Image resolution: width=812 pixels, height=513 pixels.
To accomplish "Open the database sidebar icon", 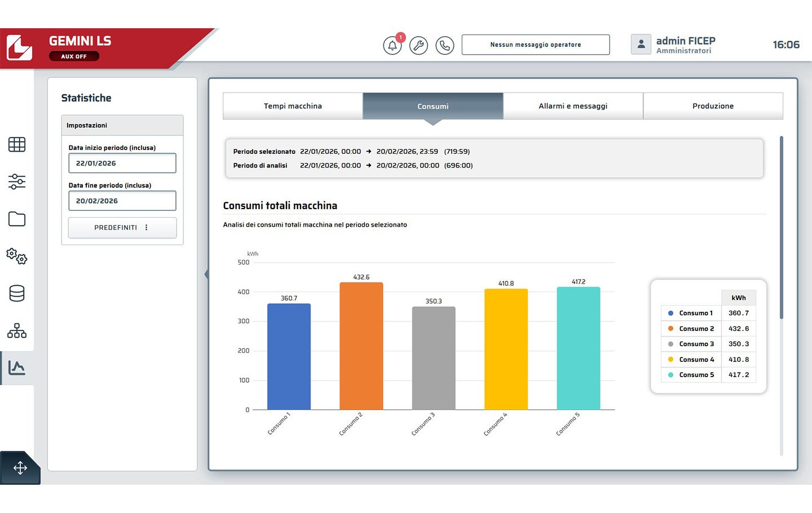I will [x=17, y=293].
